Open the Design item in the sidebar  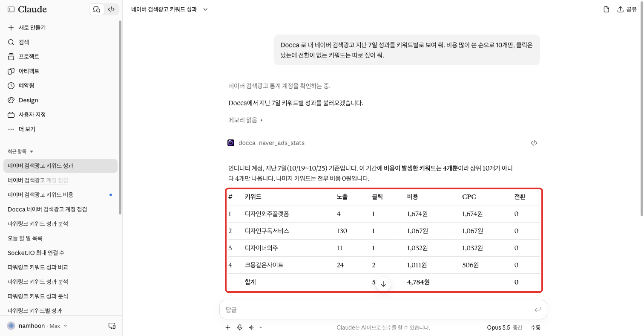(61, 100)
